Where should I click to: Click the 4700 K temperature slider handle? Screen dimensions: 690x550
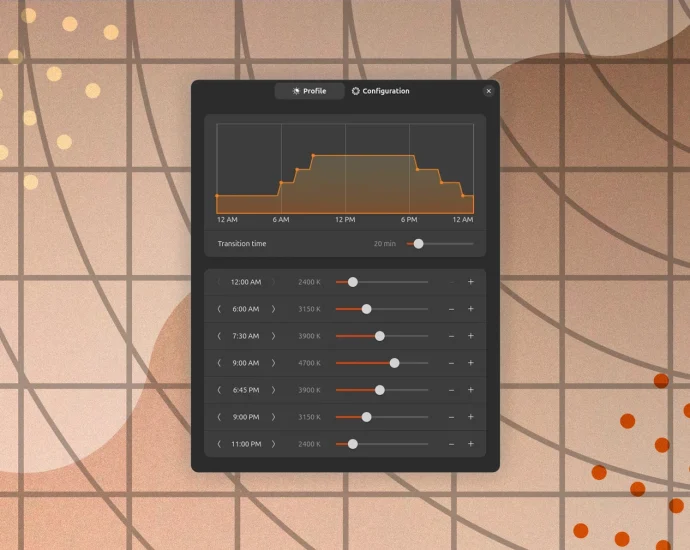click(394, 363)
